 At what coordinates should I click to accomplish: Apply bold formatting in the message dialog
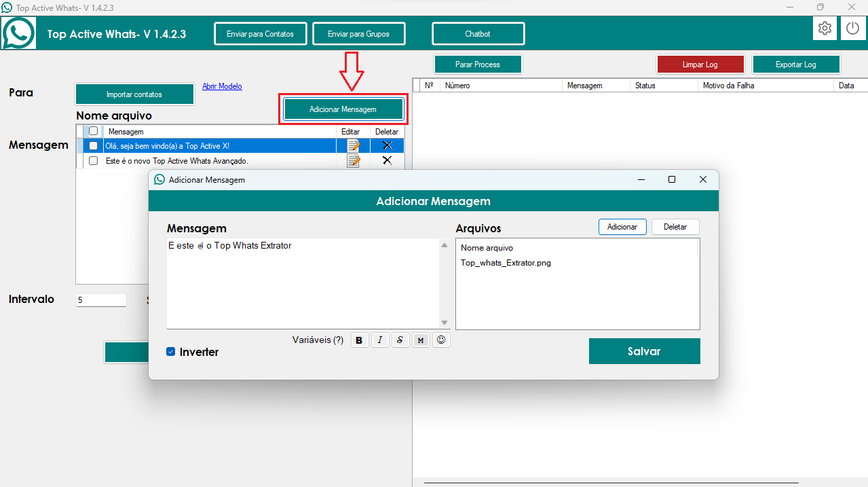click(x=359, y=340)
